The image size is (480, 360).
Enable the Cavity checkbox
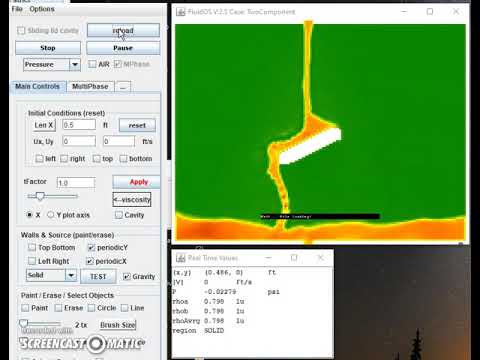[119, 215]
